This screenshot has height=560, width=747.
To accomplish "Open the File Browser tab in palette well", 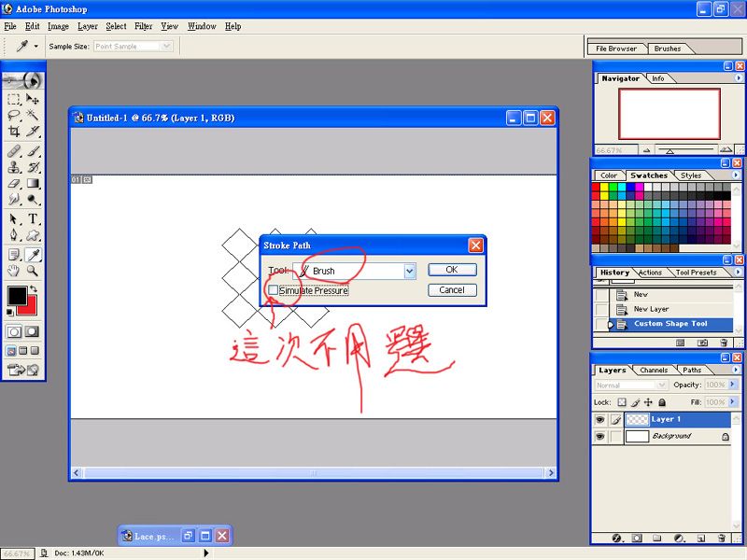I will click(x=616, y=49).
